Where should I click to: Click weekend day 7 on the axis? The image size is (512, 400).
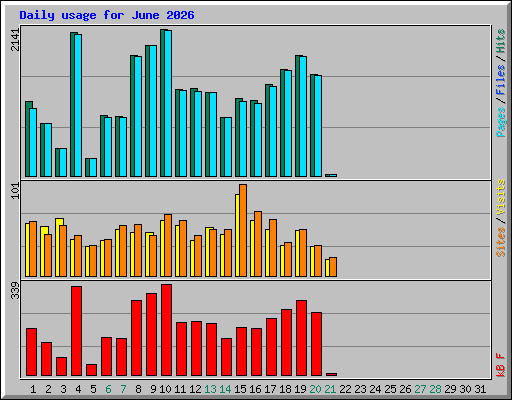point(123,389)
